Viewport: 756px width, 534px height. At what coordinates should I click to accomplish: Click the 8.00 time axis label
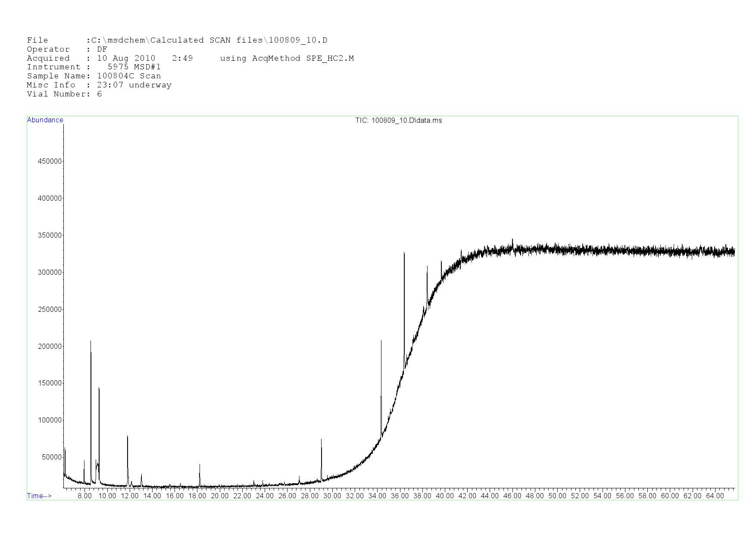pyautogui.click(x=84, y=496)
